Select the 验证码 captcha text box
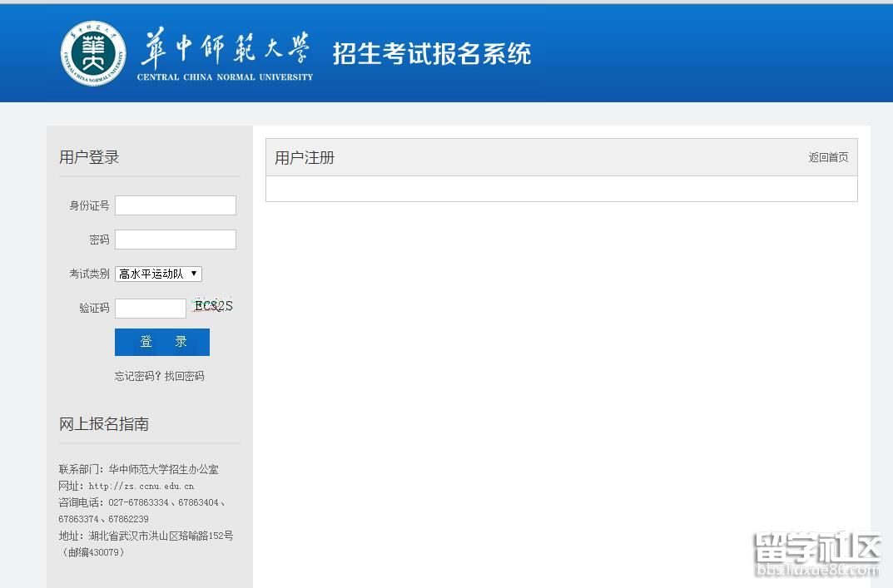The width and height of the screenshot is (893, 588). (150, 308)
